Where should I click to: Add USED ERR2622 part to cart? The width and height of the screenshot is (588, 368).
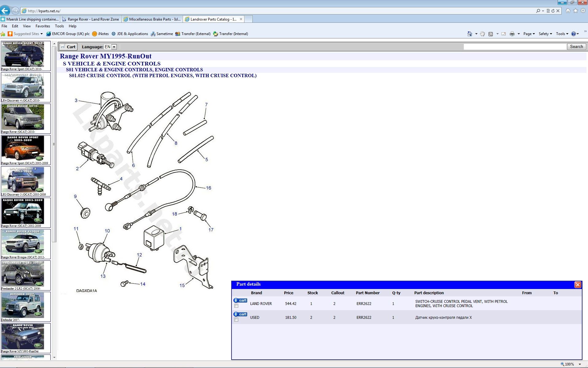(240, 314)
